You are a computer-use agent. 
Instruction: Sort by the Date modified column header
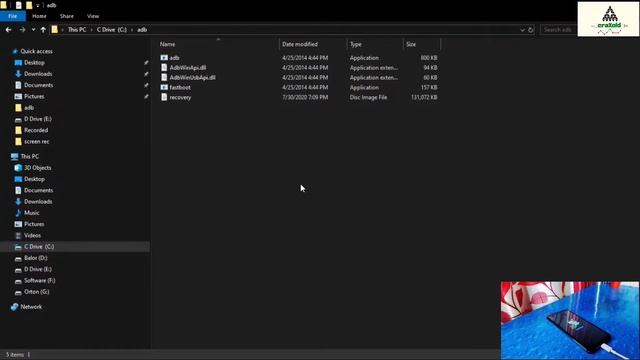coord(300,44)
